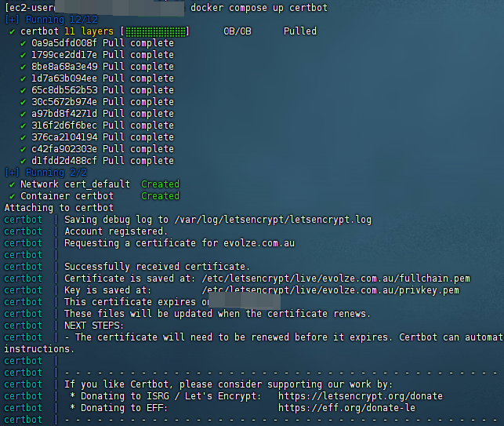Viewport: 504px width, 426px height.
Task: Click 'Container certbot' text
Action: (x=67, y=196)
